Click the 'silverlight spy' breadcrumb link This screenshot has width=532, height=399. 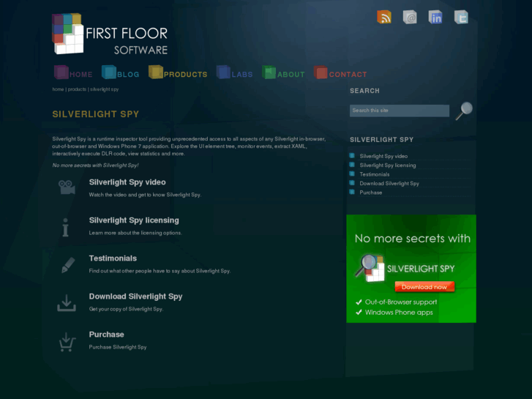(105, 89)
